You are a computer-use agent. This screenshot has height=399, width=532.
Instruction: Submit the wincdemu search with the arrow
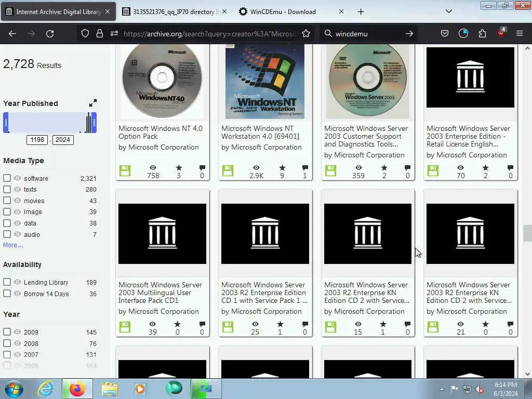click(409, 34)
